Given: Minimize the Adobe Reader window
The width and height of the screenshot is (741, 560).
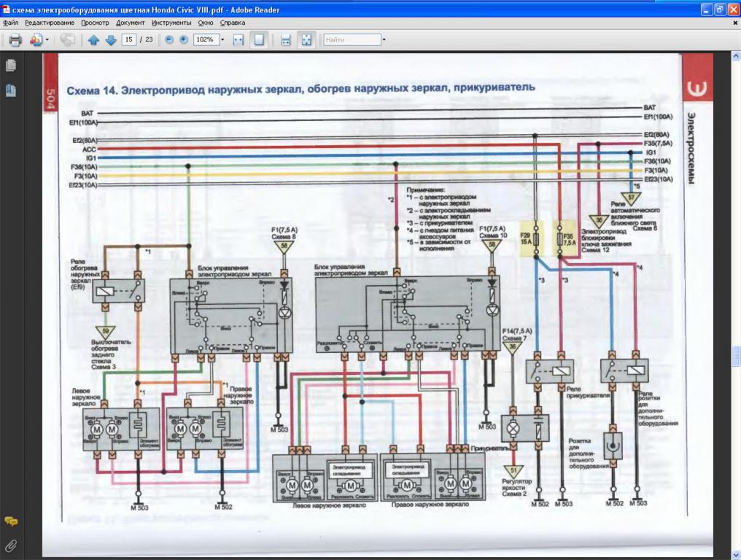Looking at the screenshot, I should (707, 9).
